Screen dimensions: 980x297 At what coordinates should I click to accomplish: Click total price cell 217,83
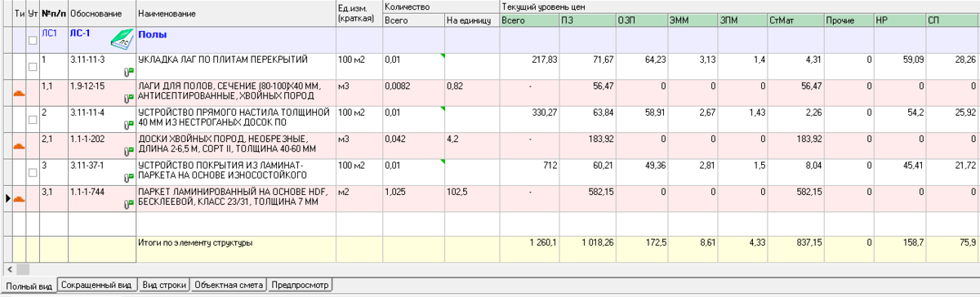(529, 67)
